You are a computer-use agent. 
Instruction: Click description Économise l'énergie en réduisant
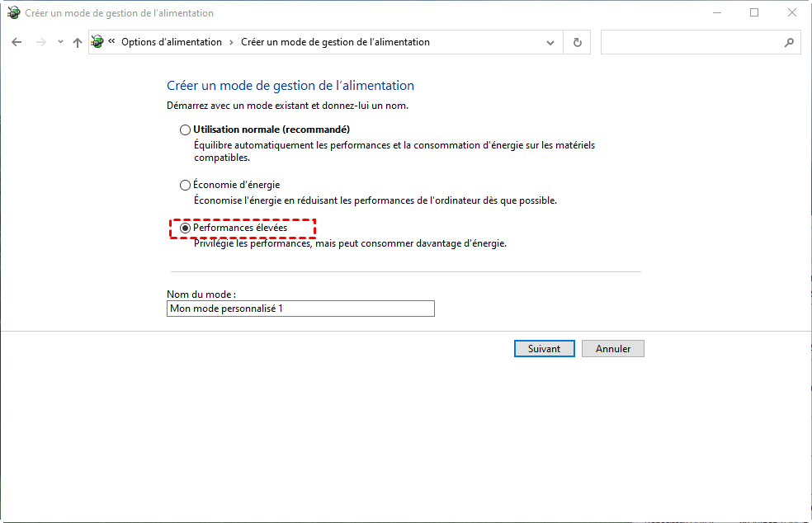pyautogui.click(x=375, y=200)
